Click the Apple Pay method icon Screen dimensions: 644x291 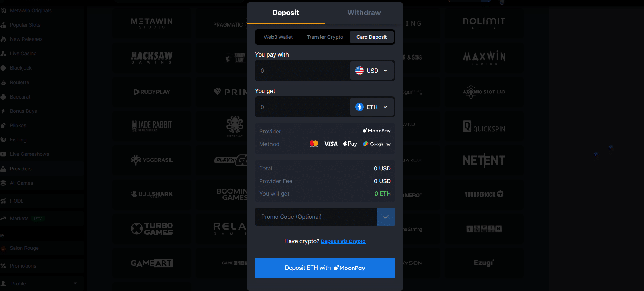click(x=350, y=144)
